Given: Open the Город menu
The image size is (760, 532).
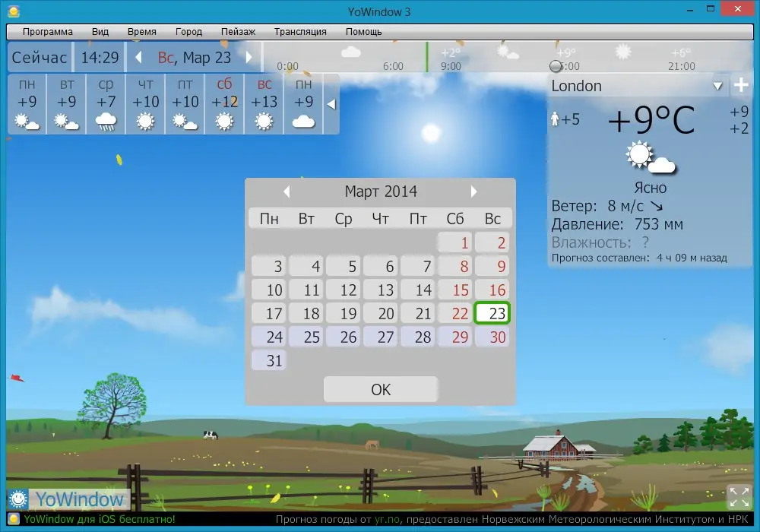Looking at the screenshot, I should (x=188, y=31).
